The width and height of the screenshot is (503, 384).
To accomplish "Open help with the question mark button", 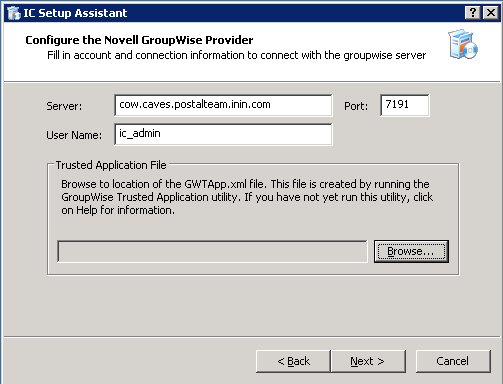I will [472, 13].
